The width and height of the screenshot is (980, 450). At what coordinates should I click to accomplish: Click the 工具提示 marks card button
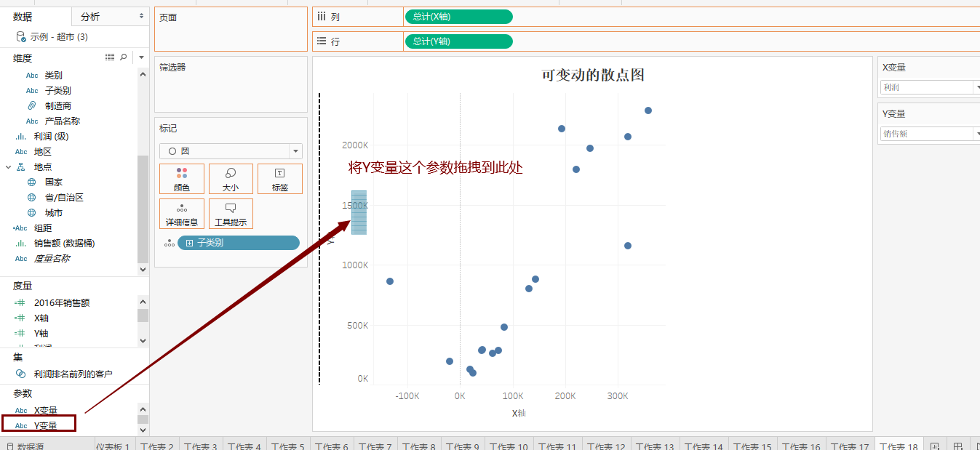(231, 214)
